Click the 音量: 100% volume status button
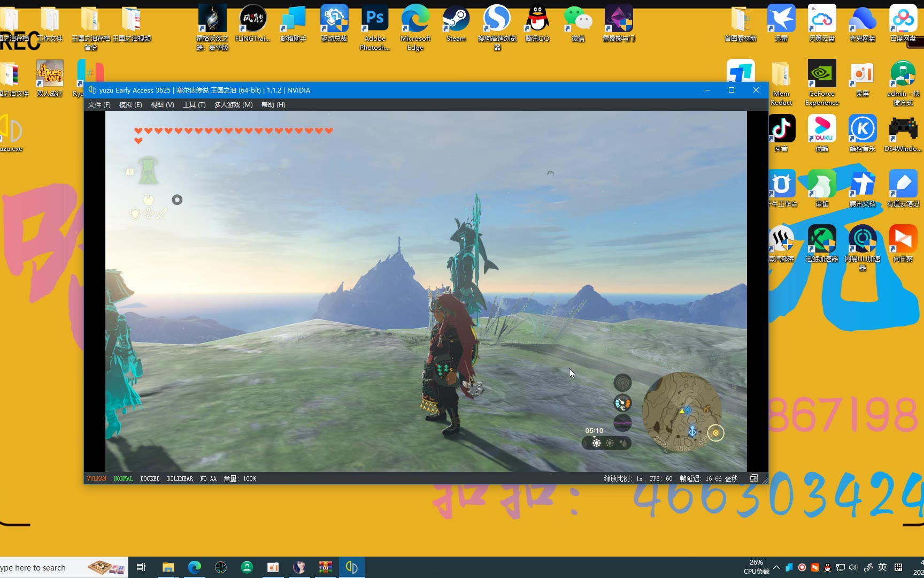 point(240,478)
